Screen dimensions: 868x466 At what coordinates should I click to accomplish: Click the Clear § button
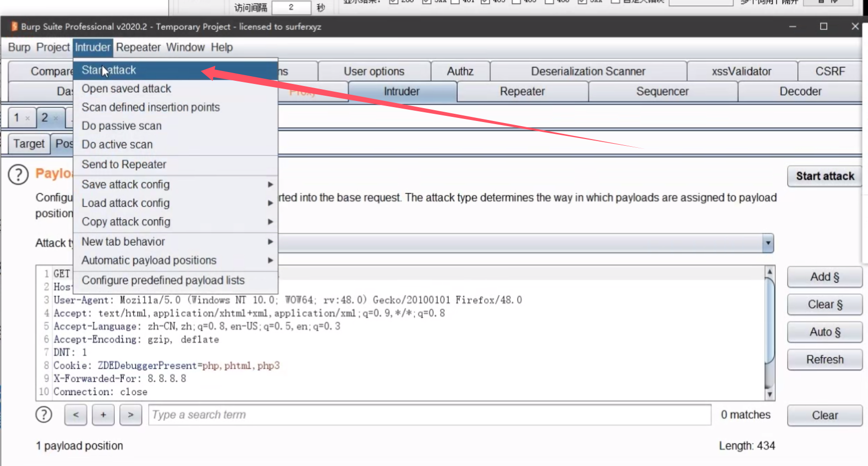click(825, 305)
